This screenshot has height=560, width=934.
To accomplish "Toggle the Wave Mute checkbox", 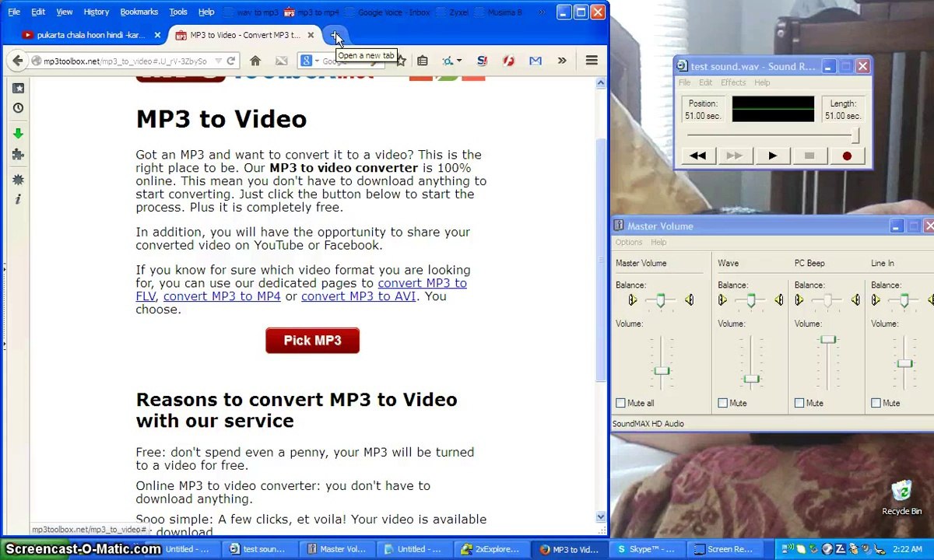I will (x=722, y=403).
